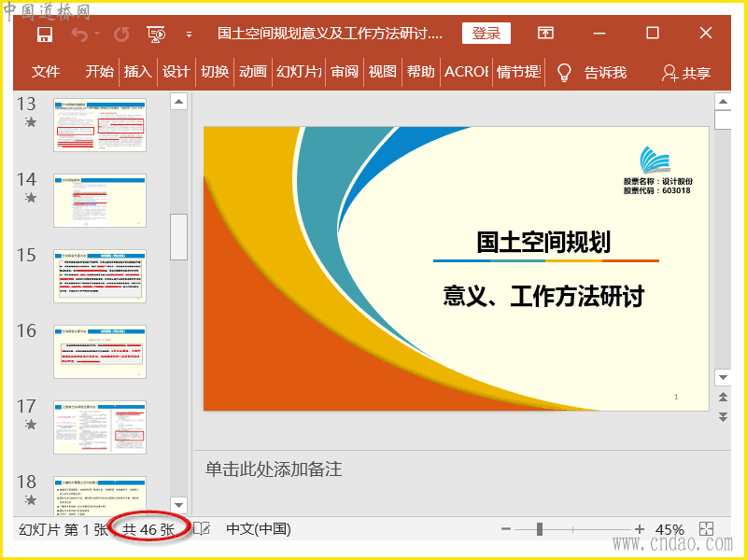Image resolution: width=747 pixels, height=560 pixels.
Task: Open ribbon display options icon
Action: 545,33
